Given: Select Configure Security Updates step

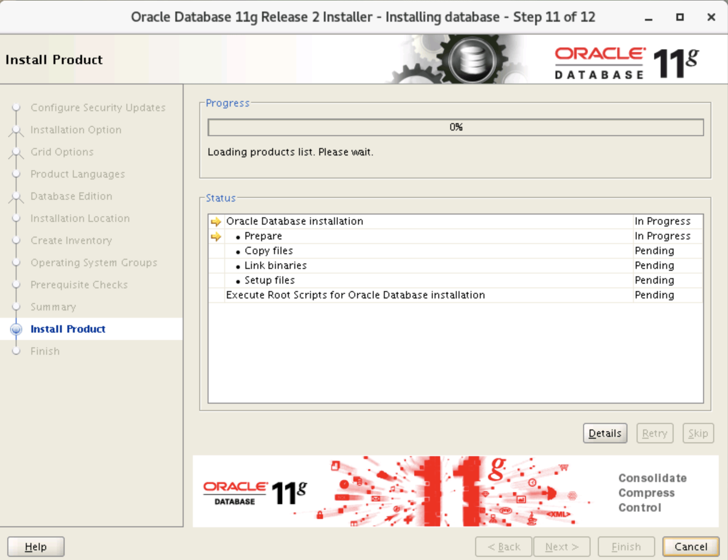Looking at the screenshot, I should [x=98, y=107].
